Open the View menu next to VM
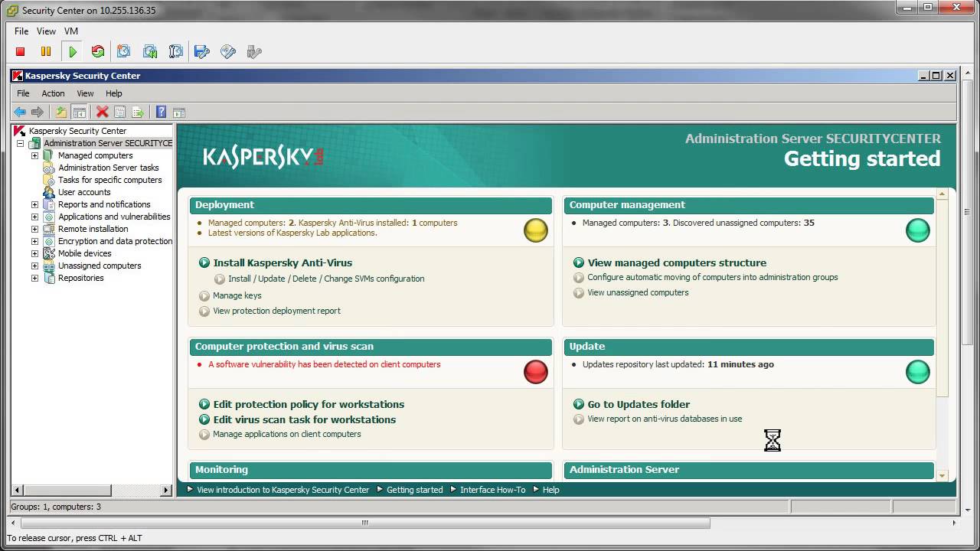The width and height of the screenshot is (980, 551). coord(46,31)
